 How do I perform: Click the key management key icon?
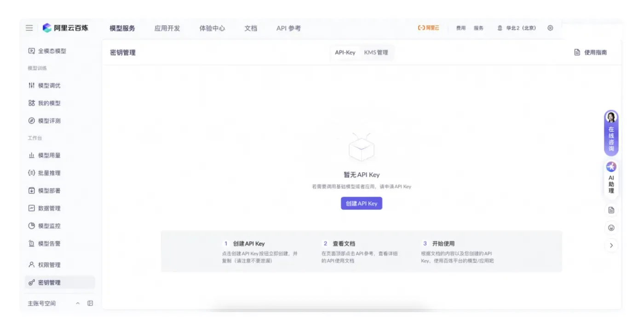point(31,282)
